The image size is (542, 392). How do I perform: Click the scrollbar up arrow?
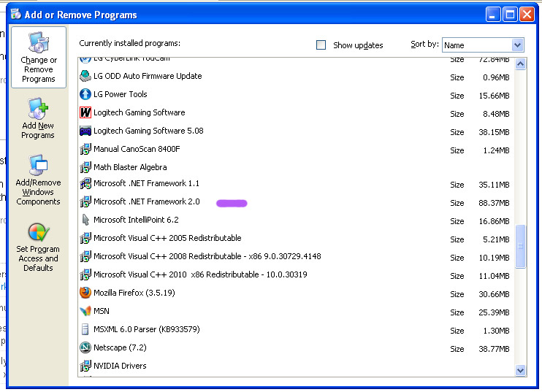pyautogui.click(x=520, y=64)
